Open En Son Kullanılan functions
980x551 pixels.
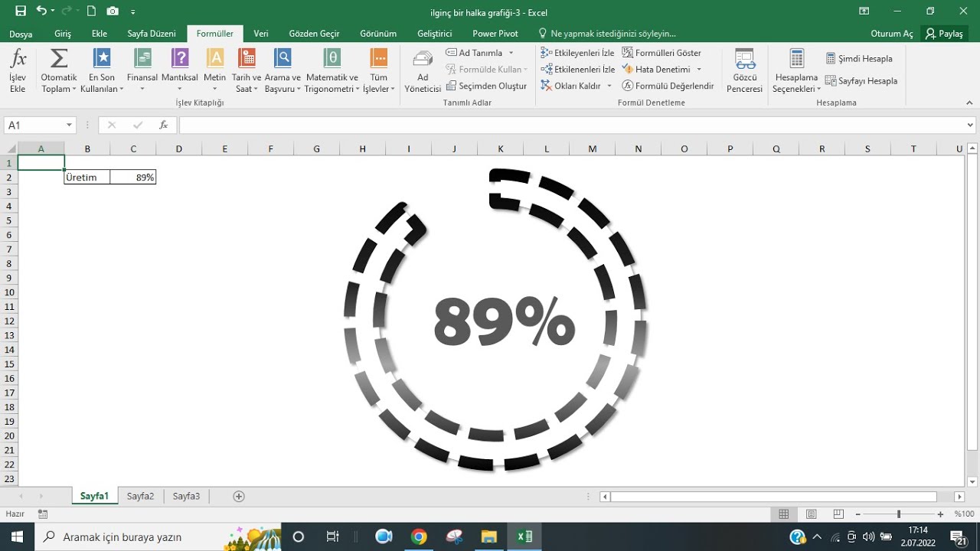(102, 70)
